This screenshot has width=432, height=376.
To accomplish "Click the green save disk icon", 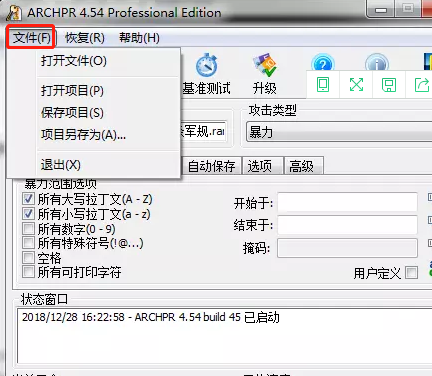I will [389, 84].
